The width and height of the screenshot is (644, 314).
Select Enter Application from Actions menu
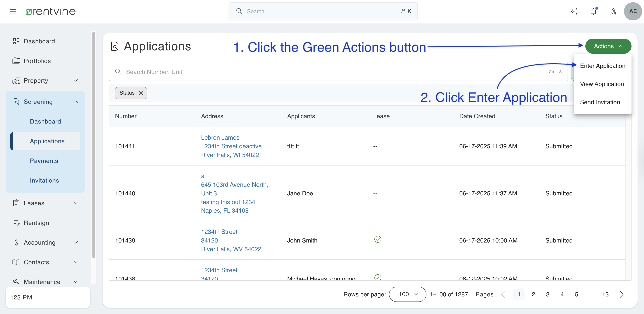[603, 66]
